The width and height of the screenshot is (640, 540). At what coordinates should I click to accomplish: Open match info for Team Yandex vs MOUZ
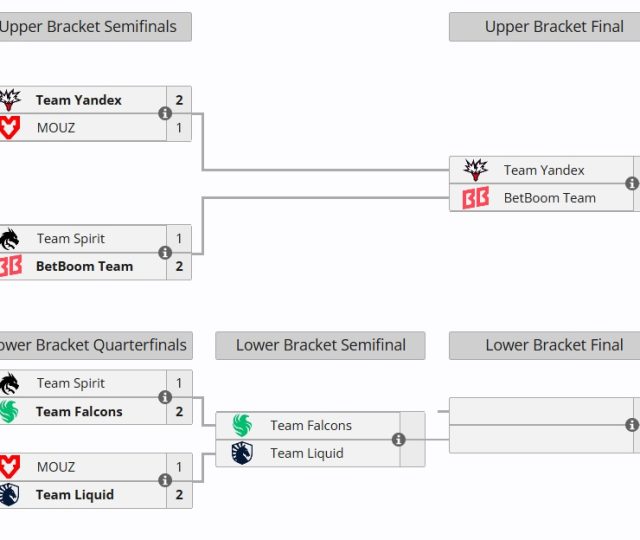coord(165,113)
